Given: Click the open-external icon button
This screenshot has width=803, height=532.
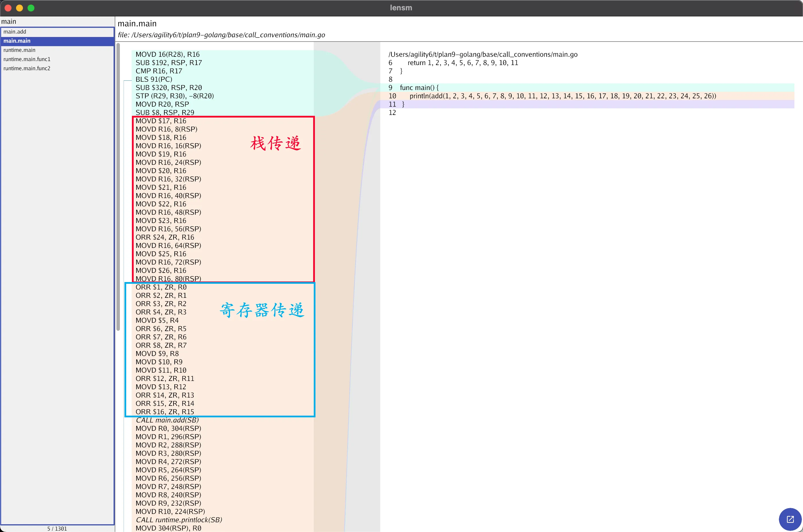Looking at the screenshot, I should point(790,519).
